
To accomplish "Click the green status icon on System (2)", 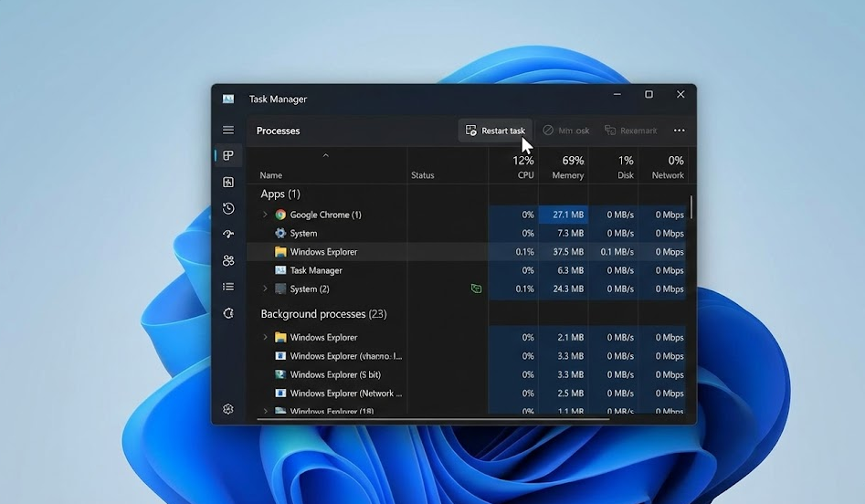I will 476,289.
